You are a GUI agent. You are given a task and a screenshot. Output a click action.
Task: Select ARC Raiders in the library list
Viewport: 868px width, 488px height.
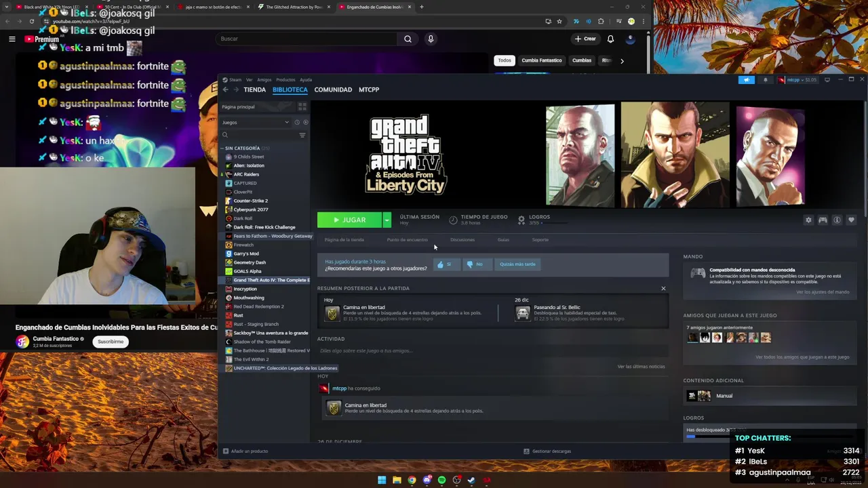246,174
